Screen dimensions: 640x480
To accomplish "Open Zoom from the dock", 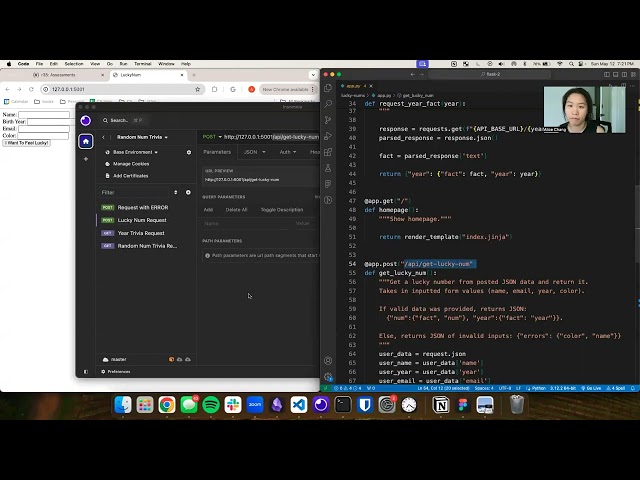I will point(255,405).
